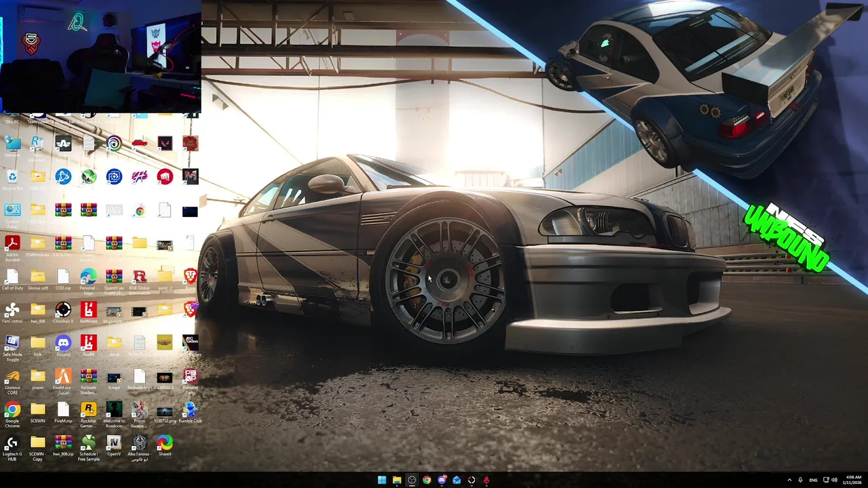Open Welcome to Kowloon game shortcut
The image size is (868, 488).
tap(114, 414)
